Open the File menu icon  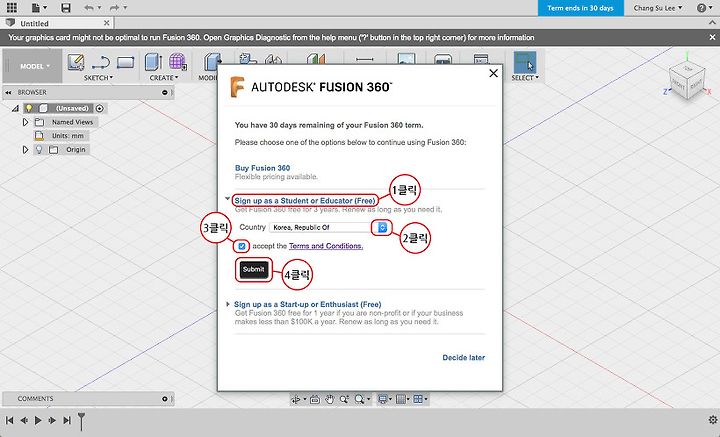39,8
